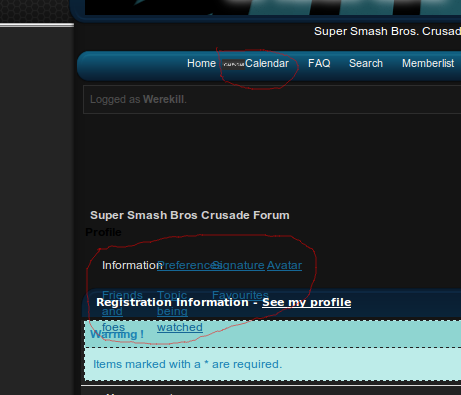Screen dimensions: 461x395
Task: View the Memberlist page
Action: click(428, 63)
